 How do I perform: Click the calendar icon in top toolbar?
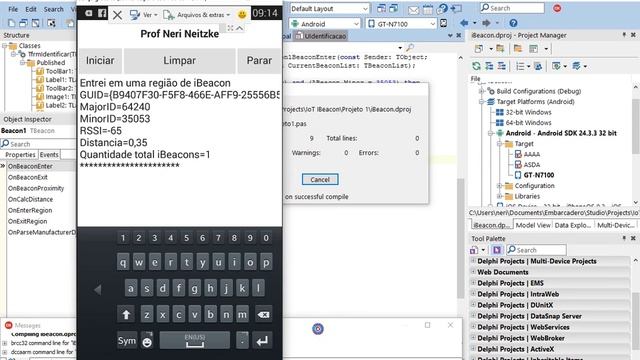click(428, 9)
